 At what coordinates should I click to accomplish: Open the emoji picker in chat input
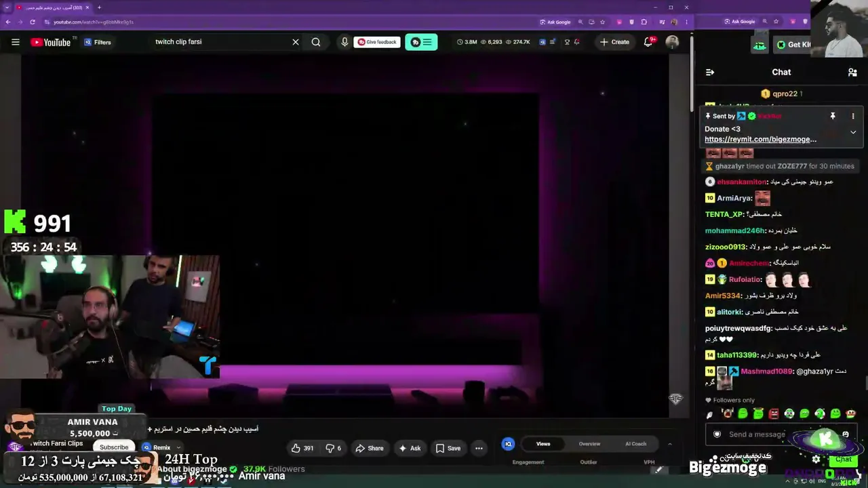coord(845,434)
